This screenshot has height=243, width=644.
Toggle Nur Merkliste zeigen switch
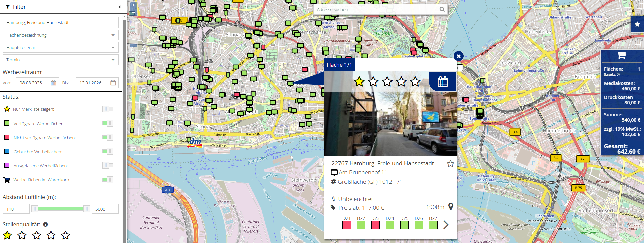click(108, 109)
